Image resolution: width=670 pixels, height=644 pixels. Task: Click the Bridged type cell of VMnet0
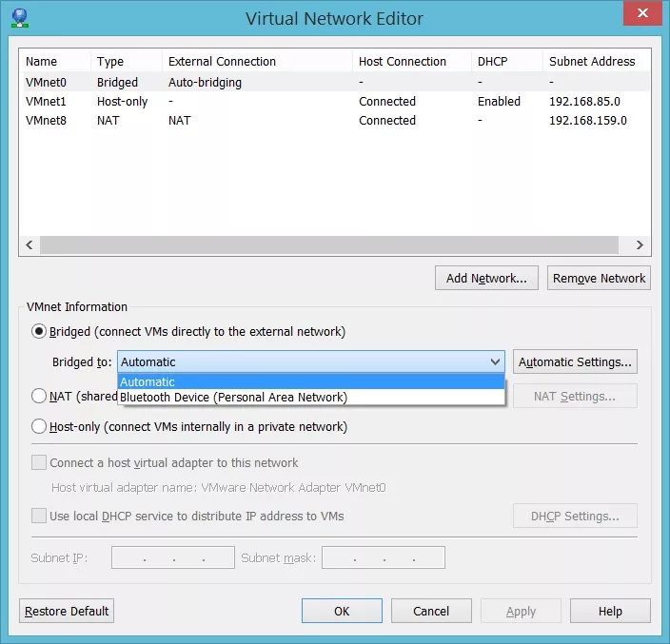pos(117,82)
